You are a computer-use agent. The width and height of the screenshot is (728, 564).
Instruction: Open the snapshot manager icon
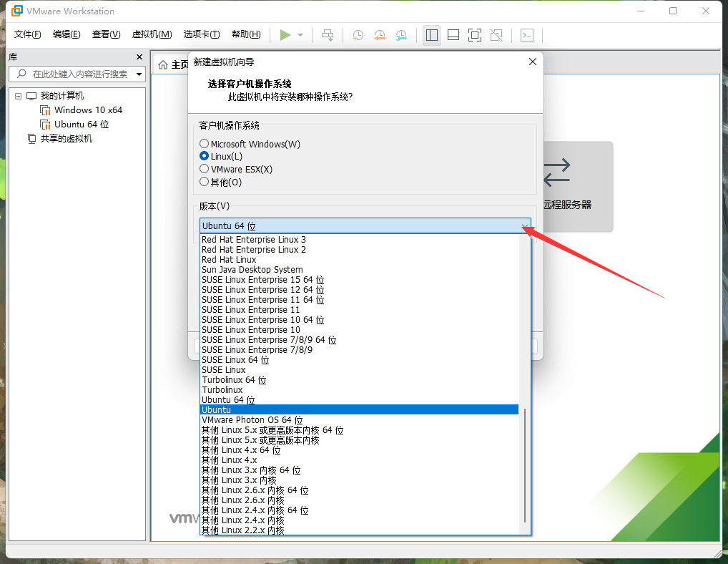[401, 35]
